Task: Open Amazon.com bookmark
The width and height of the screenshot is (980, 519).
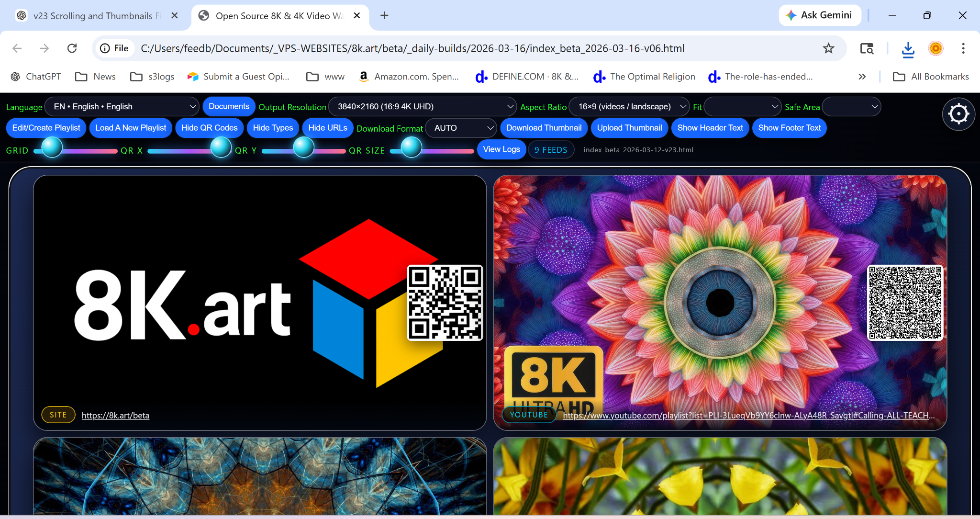Action: [x=409, y=77]
